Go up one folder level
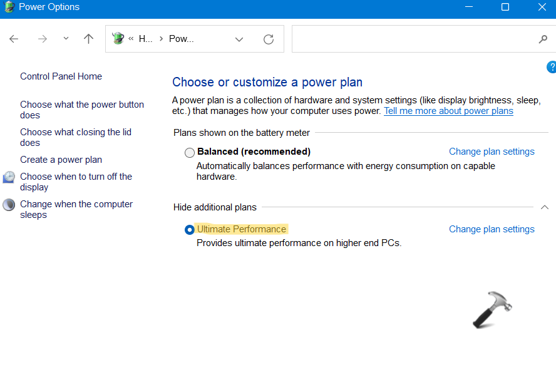The image size is (556, 392). (88, 39)
